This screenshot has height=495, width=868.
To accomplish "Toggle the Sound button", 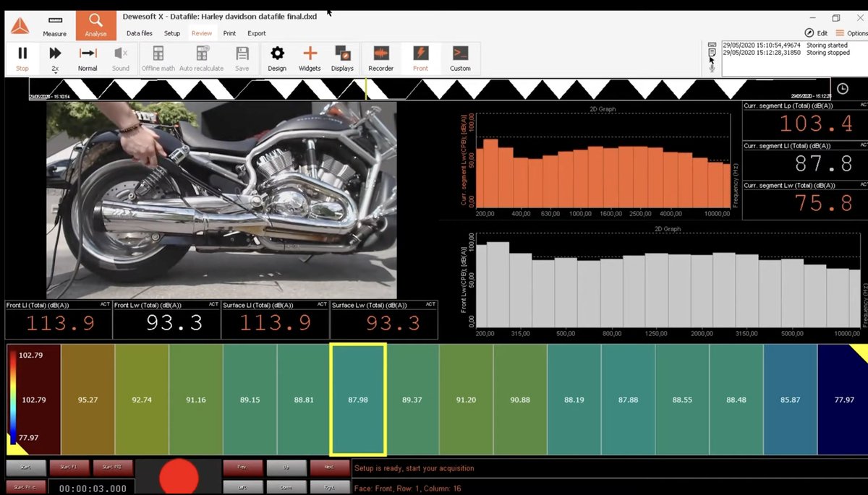I will tap(121, 59).
